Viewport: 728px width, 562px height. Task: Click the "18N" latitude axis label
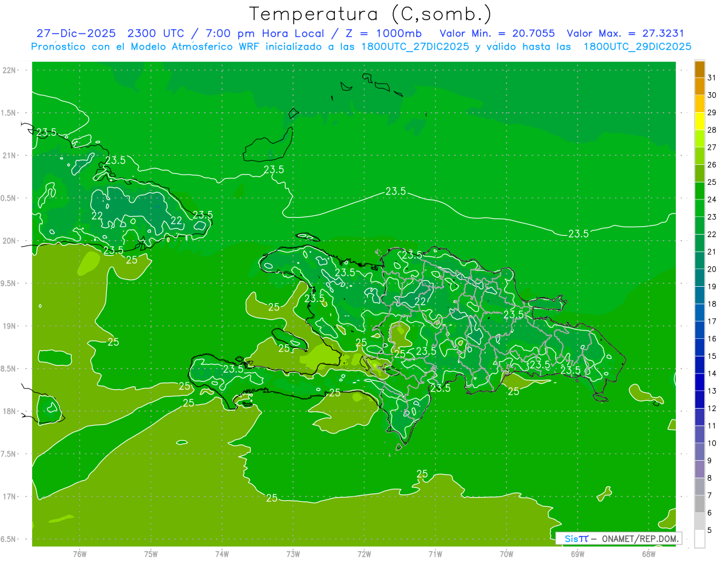pyautogui.click(x=9, y=411)
